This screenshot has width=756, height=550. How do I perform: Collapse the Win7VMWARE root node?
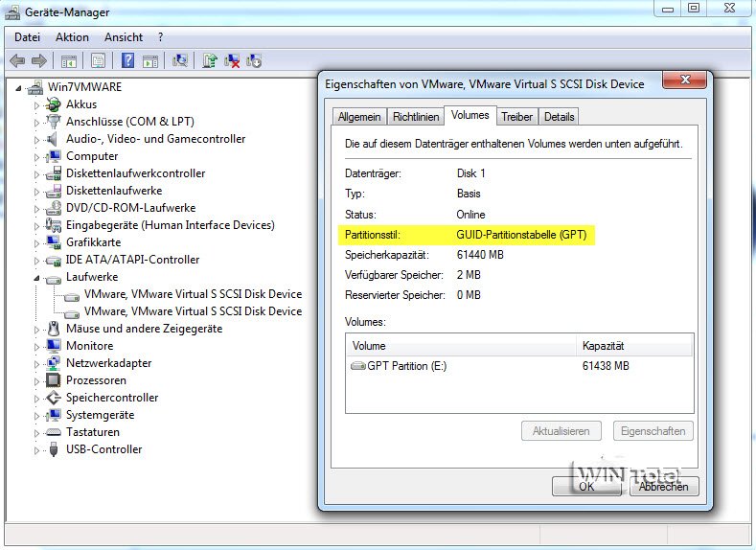click(x=18, y=88)
